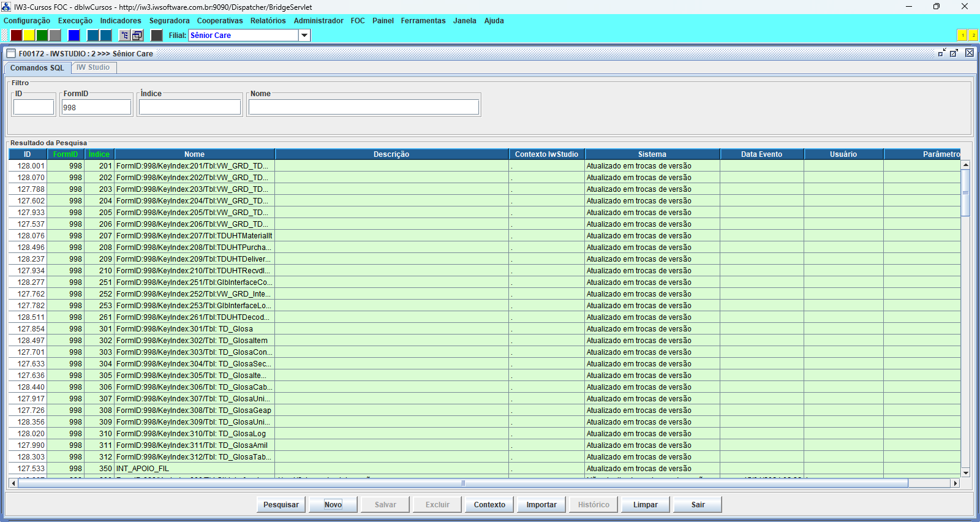
Task: Select row FormID:998/KeyIndex:301/Tbl: TD_Glosa
Action: point(484,329)
